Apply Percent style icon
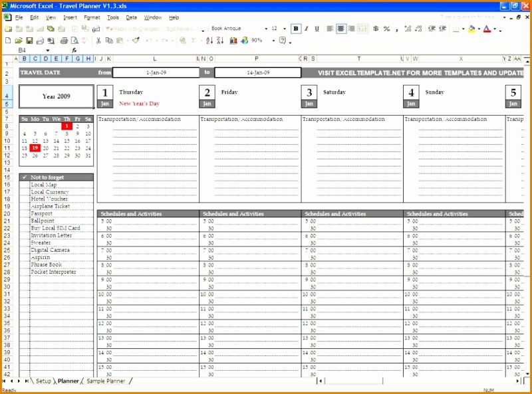 pyautogui.click(x=386, y=29)
